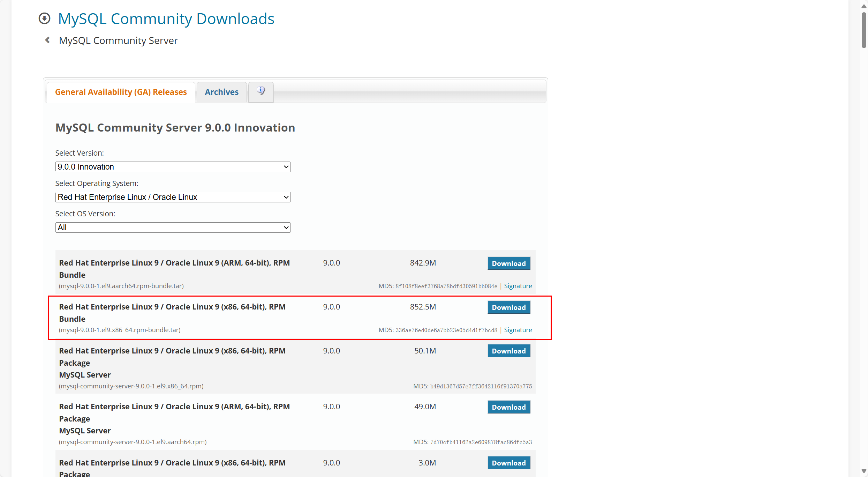Download the 3.0M x86 RPM package
This screenshot has height=477, width=868.
click(x=508, y=463)
